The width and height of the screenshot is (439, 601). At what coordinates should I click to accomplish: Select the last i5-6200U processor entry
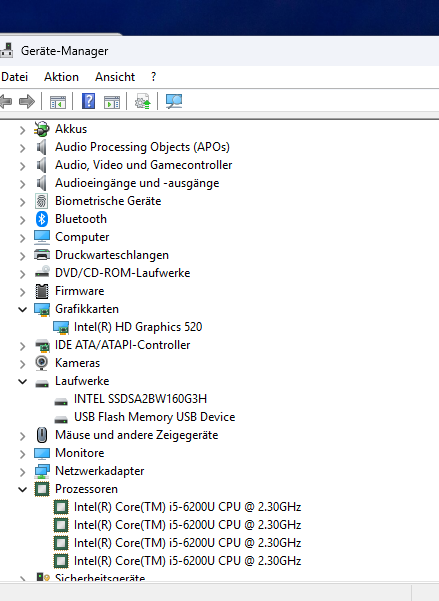click(x=187, y=561)
